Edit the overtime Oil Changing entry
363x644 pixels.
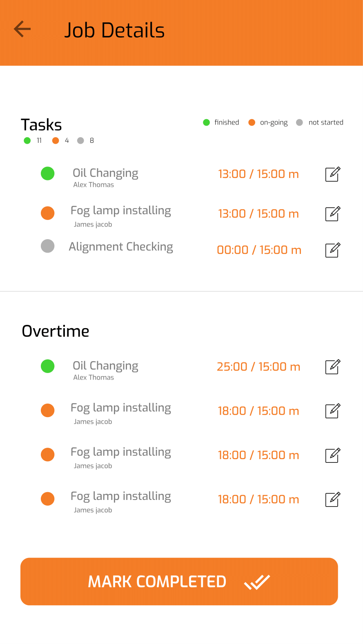333,366
